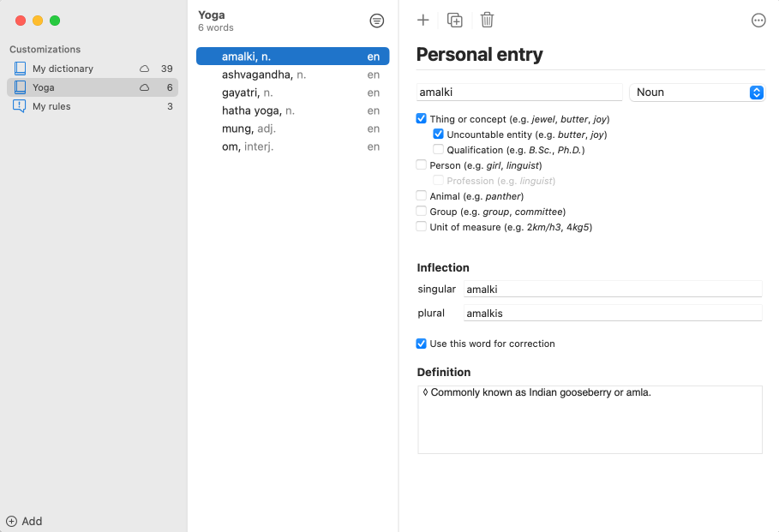
Task: Click the plural inflection field
Action: tap(612, 314)
